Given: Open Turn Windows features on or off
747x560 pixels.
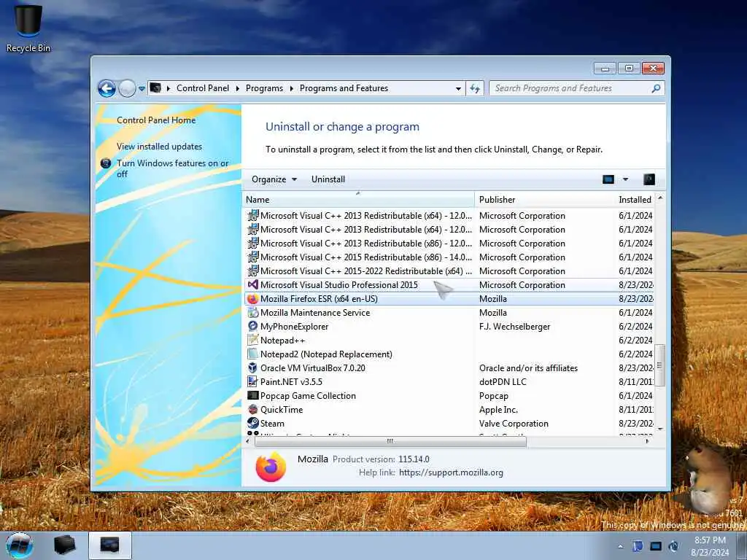Looking at the screenshot, I should coord(172,168).
